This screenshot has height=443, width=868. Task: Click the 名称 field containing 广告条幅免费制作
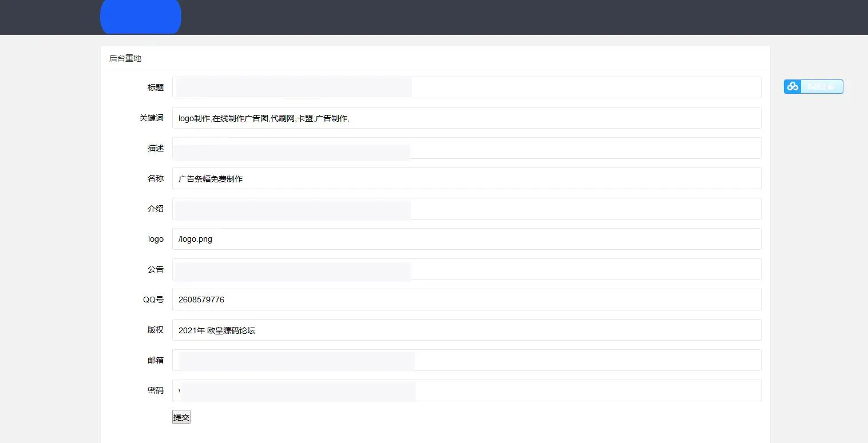(466, 178)
